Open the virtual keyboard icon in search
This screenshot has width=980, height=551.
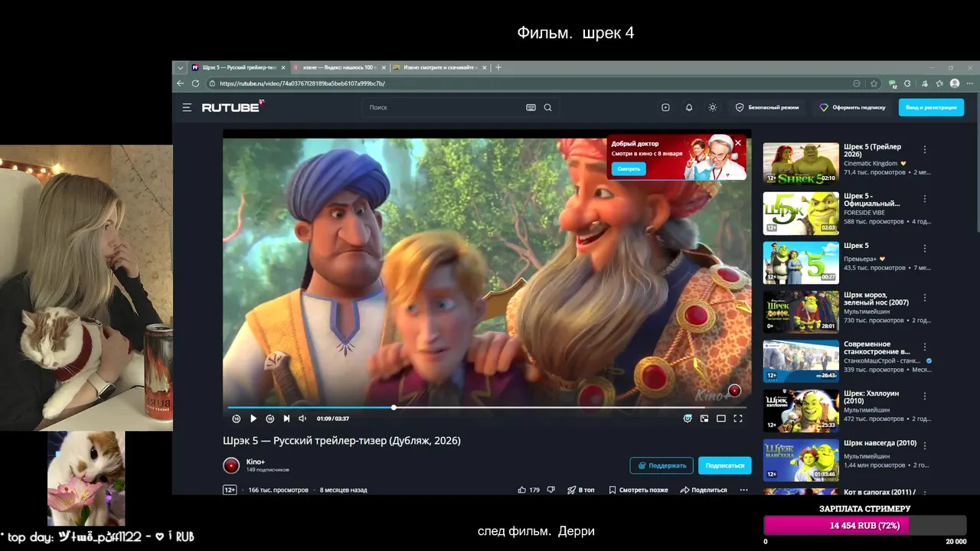(x=531, y=108)
